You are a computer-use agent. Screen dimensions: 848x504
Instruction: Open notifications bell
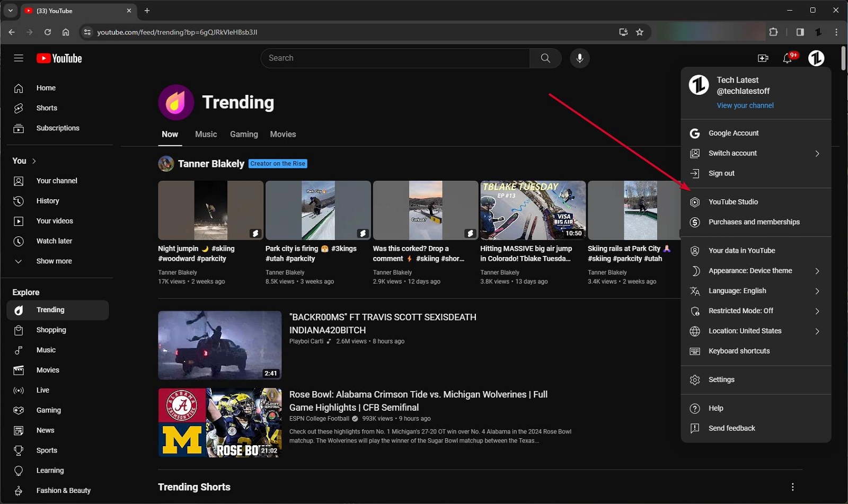(x=788, y=58)
